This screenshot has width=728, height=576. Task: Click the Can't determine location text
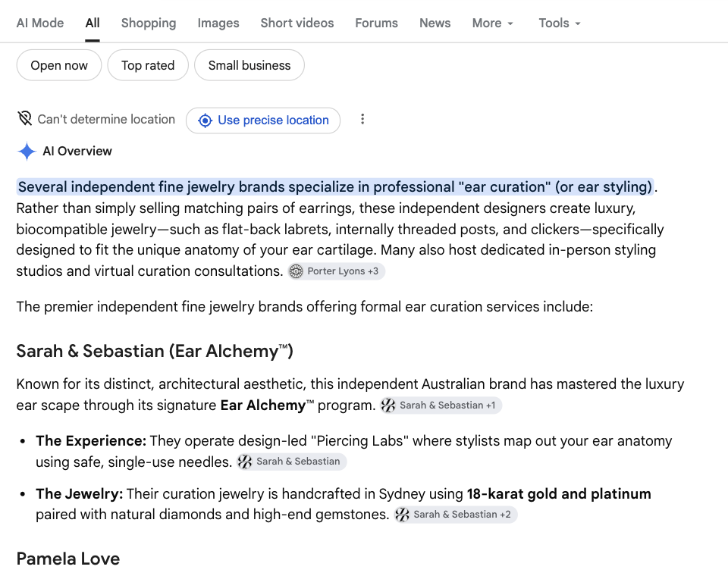coord(106,119)
